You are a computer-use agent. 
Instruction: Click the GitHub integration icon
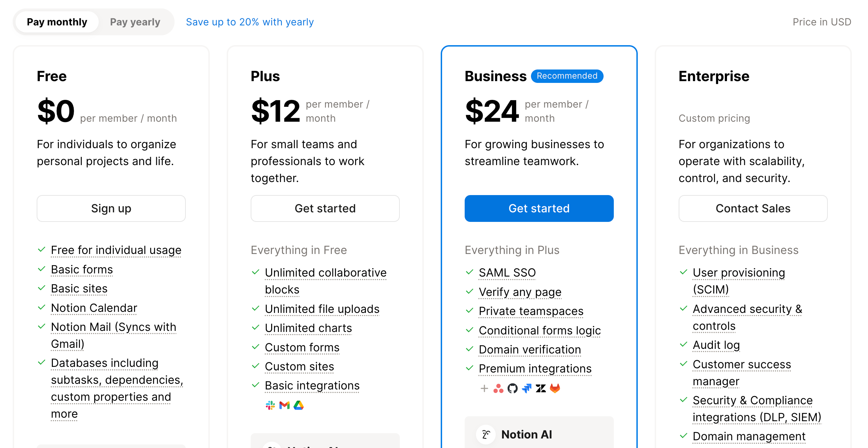pos(513,388)
